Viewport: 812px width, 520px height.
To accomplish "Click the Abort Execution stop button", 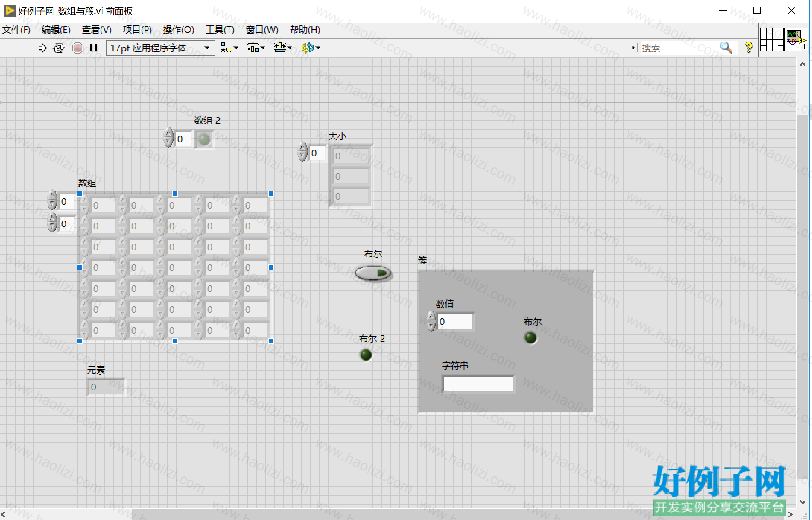I will click(x=78, y=48).
